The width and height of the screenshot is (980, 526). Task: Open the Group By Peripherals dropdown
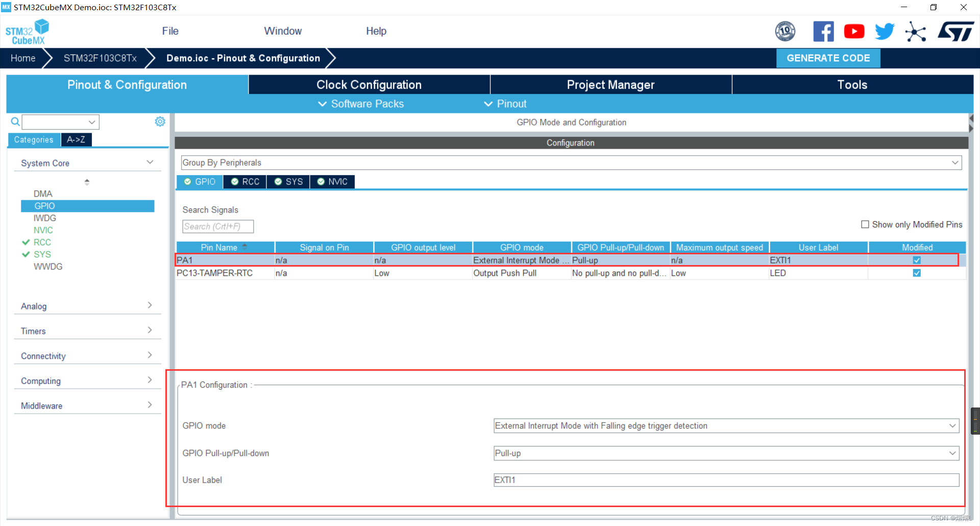coord(571,163)
